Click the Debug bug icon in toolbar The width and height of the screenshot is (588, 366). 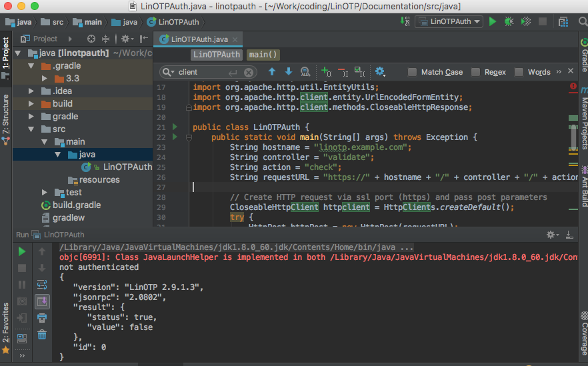point(509,21)
